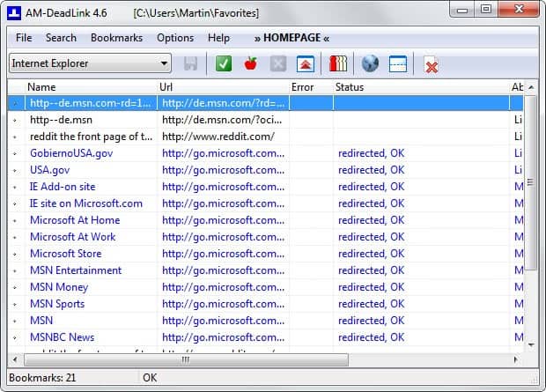546x392 pixels.
Task: Click the vertical scrollbar thumb
Action: point(531,182)
